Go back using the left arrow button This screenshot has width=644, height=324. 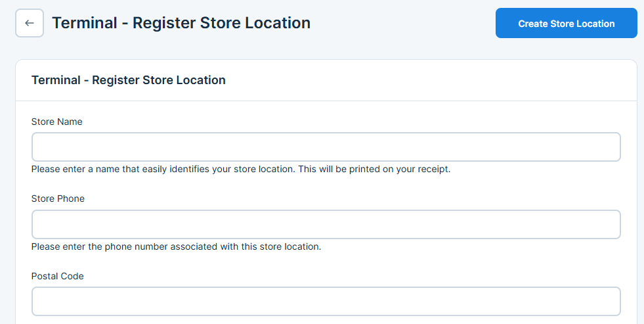[30, 24]
